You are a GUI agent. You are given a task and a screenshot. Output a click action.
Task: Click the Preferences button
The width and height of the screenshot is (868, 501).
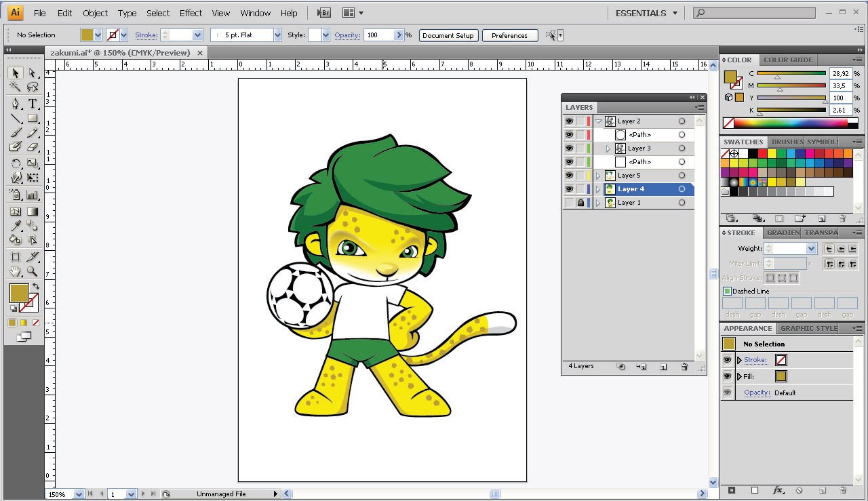pyautogui.click(x=509, y=35)
